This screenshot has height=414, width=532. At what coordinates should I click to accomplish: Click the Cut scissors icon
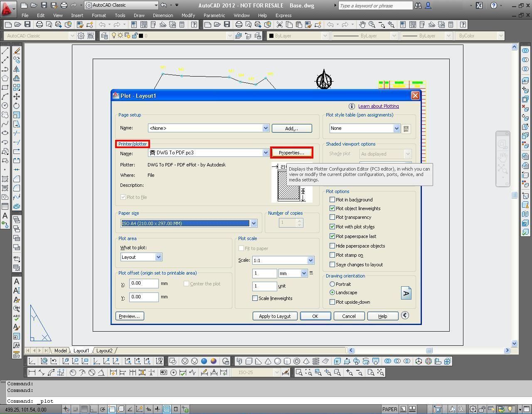click(280, 25)
